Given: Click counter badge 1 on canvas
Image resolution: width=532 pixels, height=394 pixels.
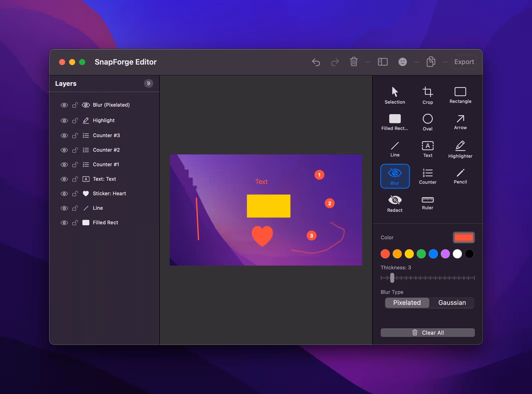Looking at the screenshot, I should [x=319, y=175].
